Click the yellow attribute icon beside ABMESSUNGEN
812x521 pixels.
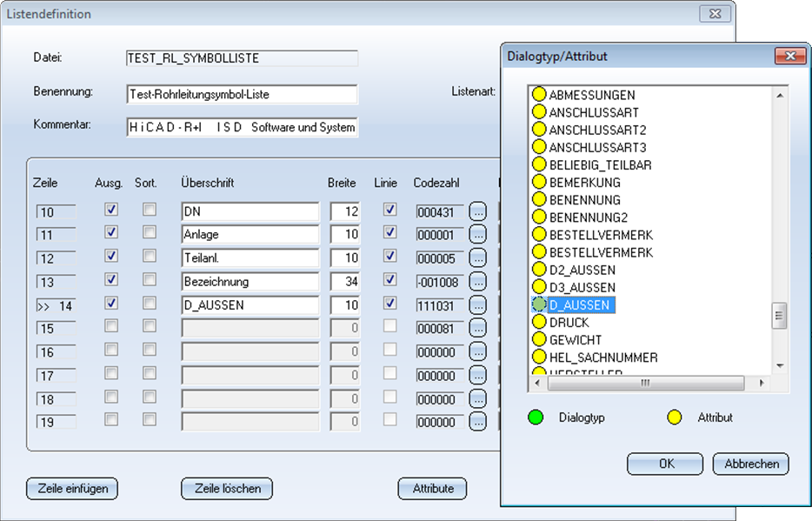click(x=539, y=95)
